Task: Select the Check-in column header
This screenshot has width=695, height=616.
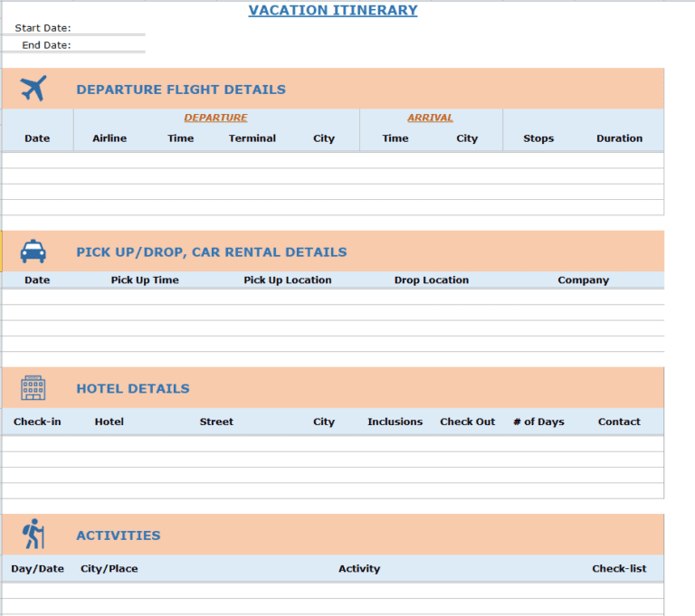Action: click(x=37, y=422)
